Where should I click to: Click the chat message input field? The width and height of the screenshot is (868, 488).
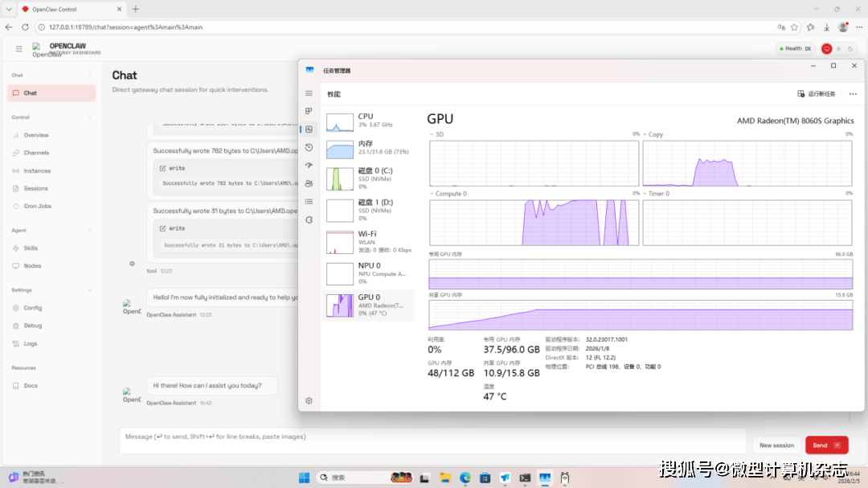[x=432, y=441]
